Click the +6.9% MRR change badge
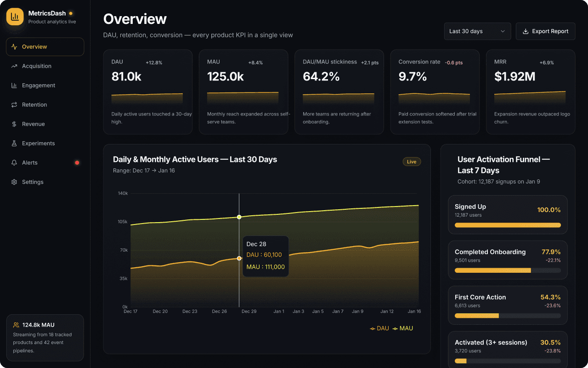Viewport: 588px width, 368px height. click(547, 63)
